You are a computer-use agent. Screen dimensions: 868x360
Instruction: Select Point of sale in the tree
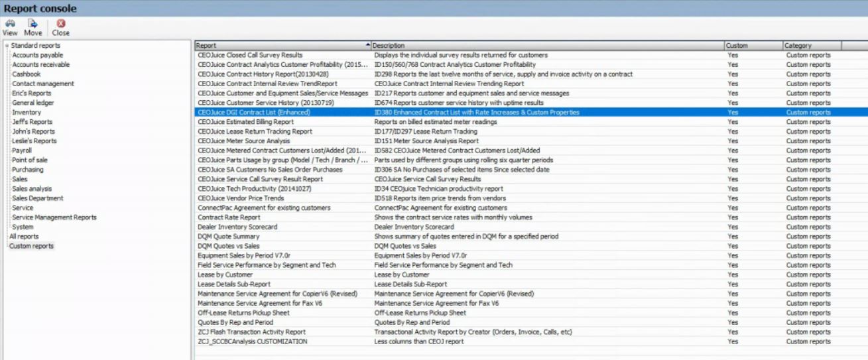(30, 160)
